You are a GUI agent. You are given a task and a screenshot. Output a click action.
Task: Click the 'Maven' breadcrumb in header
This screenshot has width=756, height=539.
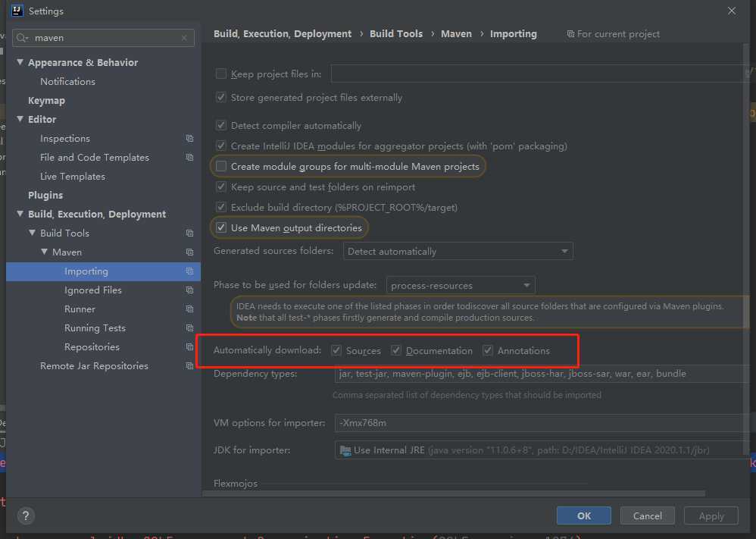click(456, 34)
